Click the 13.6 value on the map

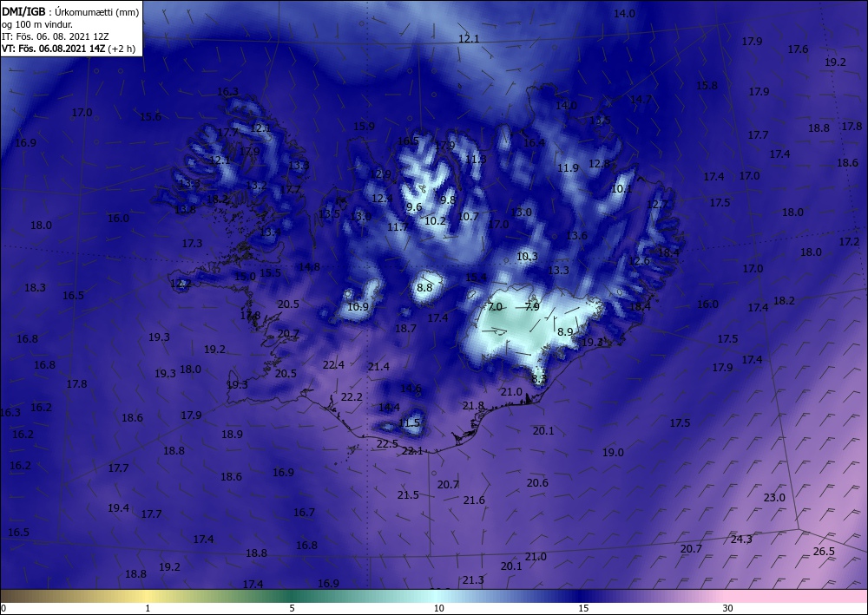pyautogui.click(x=577, y=236)
